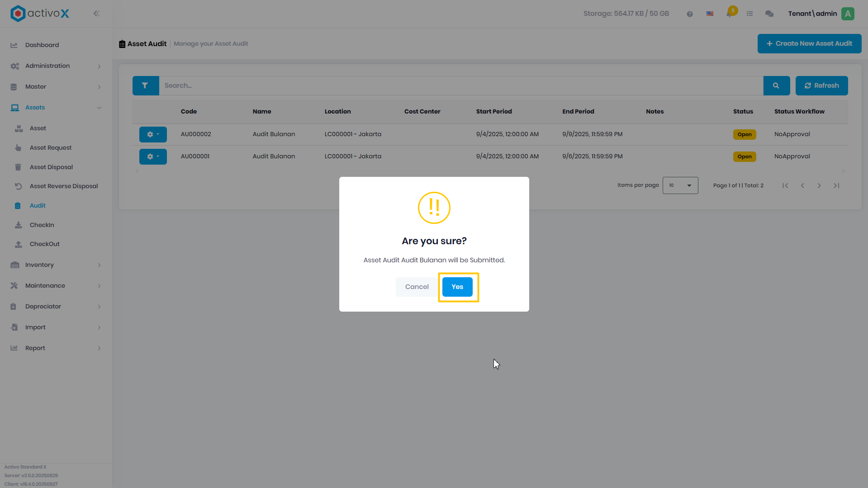Focus the Search input field

click(461, 85)
